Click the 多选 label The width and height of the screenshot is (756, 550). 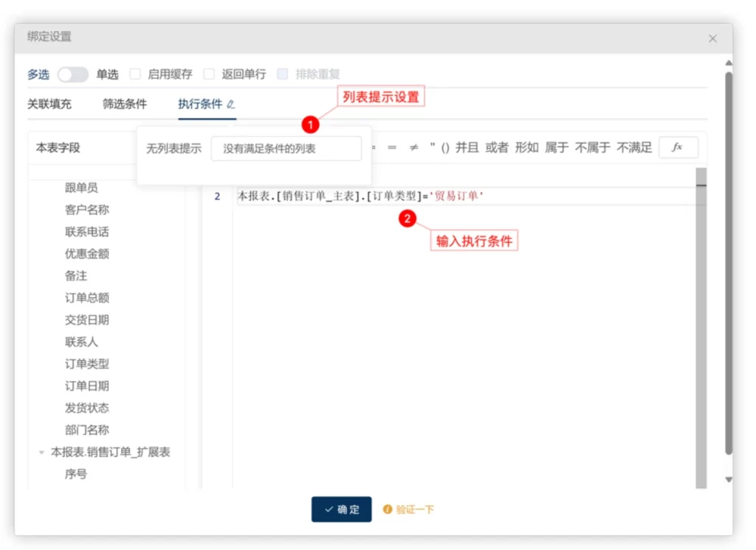tap(38, 75)
